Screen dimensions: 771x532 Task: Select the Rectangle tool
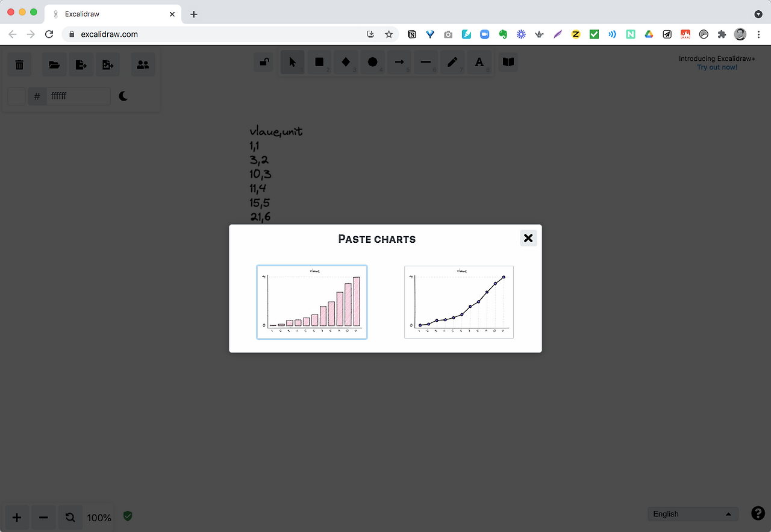pos(319,62)
